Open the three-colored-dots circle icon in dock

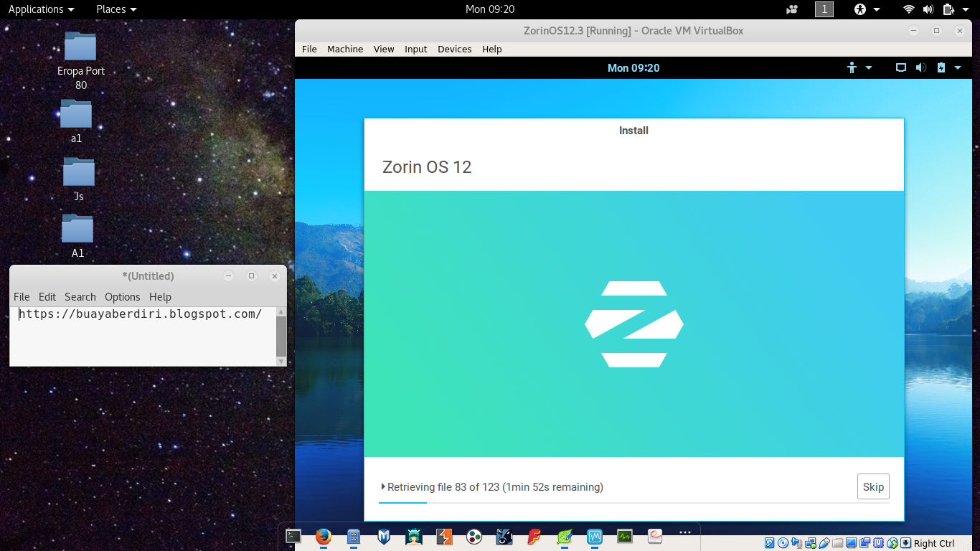click(474, 536)
